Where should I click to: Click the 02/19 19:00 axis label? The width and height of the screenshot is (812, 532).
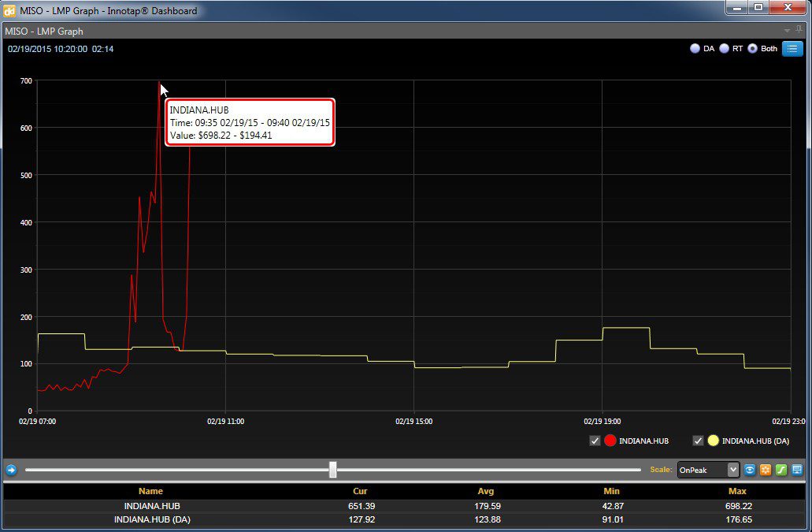[603, 421]
